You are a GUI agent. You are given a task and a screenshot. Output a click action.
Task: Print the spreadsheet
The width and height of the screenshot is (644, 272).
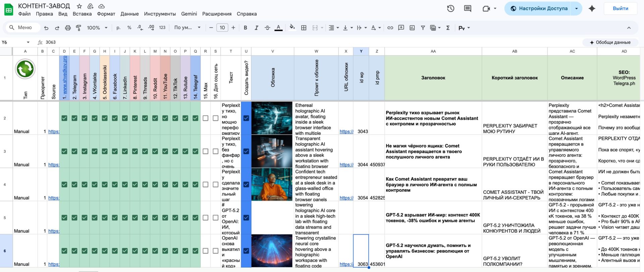[68, 28]
